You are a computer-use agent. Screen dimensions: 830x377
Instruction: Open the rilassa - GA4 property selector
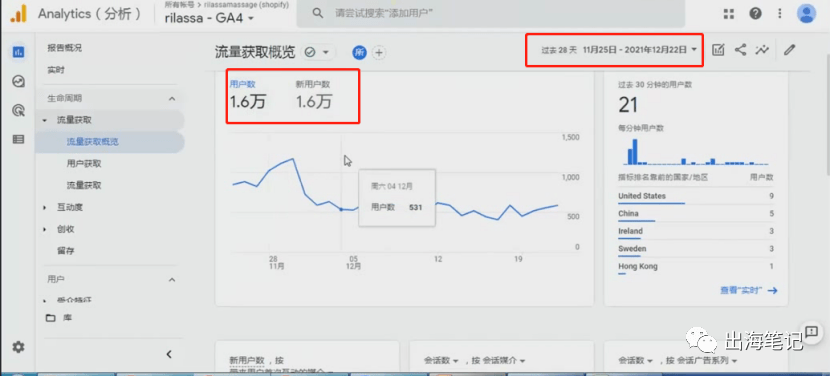click(x=209, y=19)
